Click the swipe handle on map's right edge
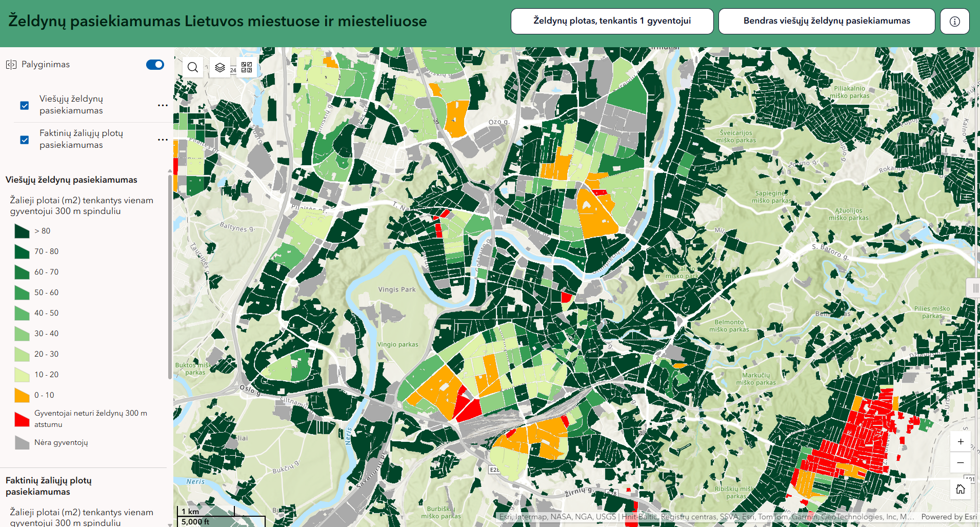 975,288
